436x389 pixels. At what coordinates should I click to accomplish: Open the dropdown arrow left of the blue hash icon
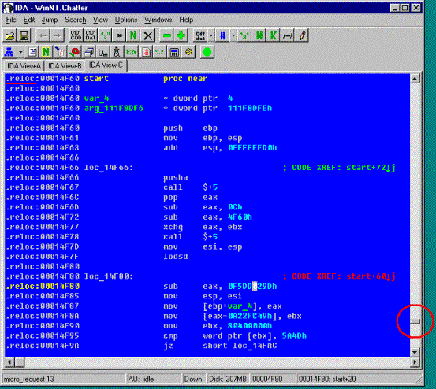click(x=211, y=35)
